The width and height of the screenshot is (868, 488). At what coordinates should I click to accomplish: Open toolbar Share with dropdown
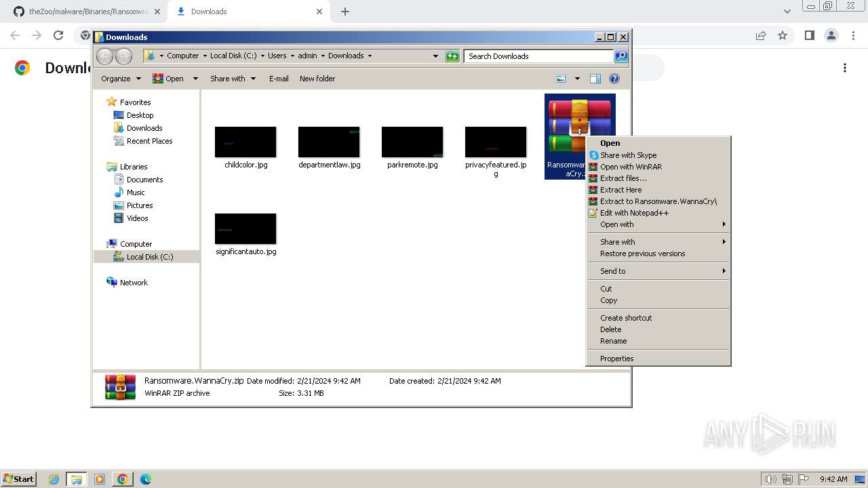[x=233, y=79]
